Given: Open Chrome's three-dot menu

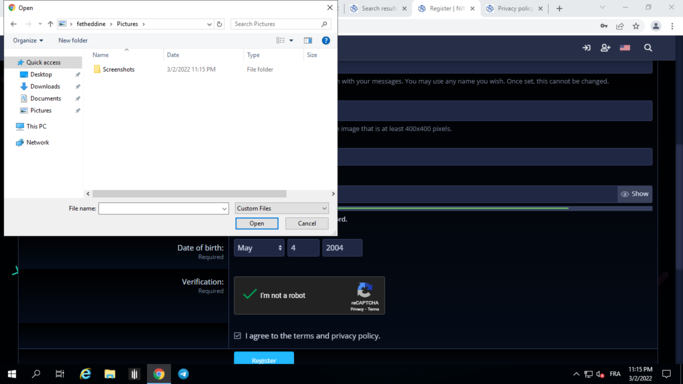Looking at the screenshot, I should coord(672,26).
